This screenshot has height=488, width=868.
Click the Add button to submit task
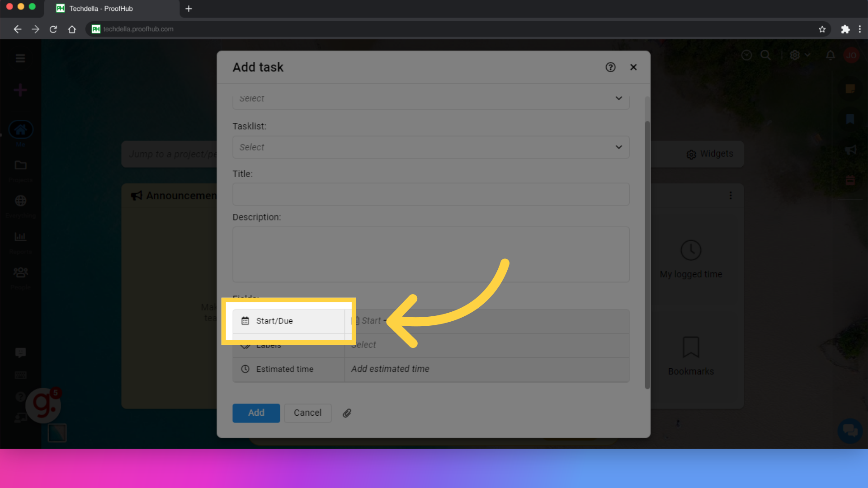[256, 413]
